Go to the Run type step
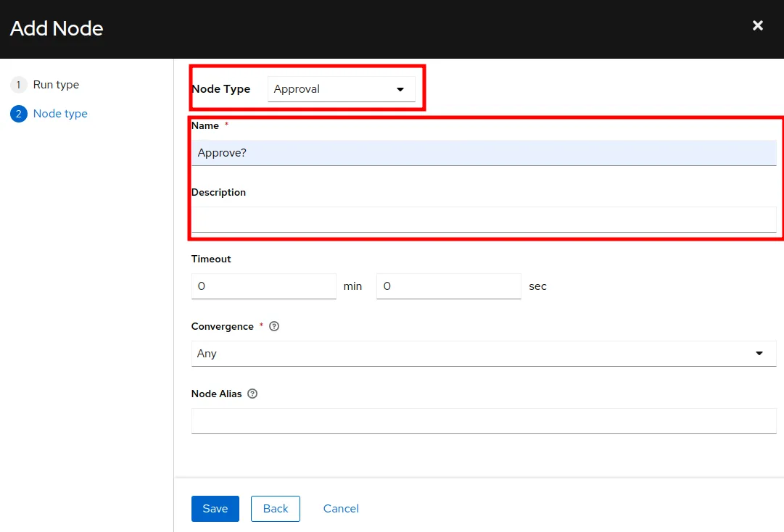 point(56,85)
